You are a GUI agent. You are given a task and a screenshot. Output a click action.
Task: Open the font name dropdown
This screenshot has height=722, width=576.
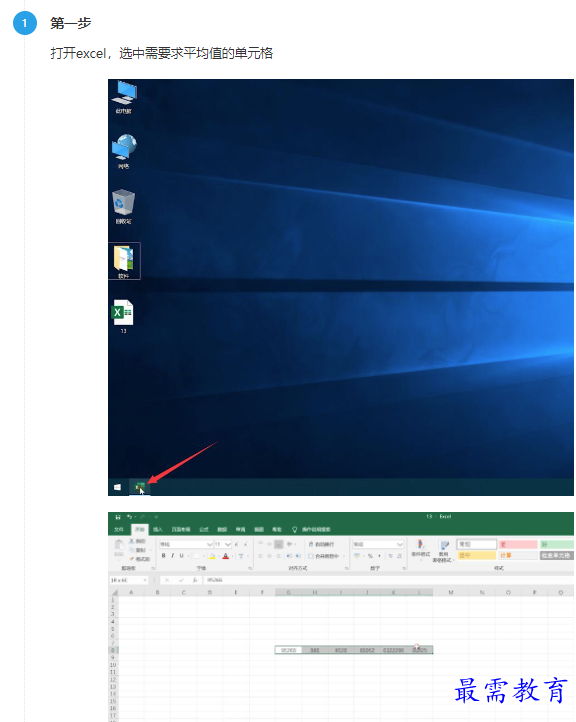pos(209,544)
